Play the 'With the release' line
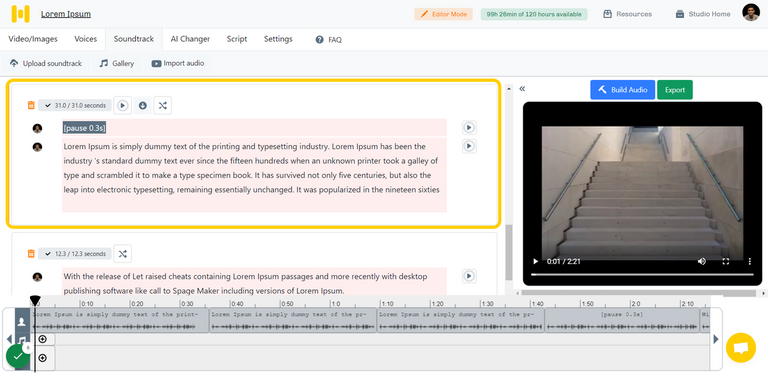Screen dimensions: 768x373 point(469,276)
